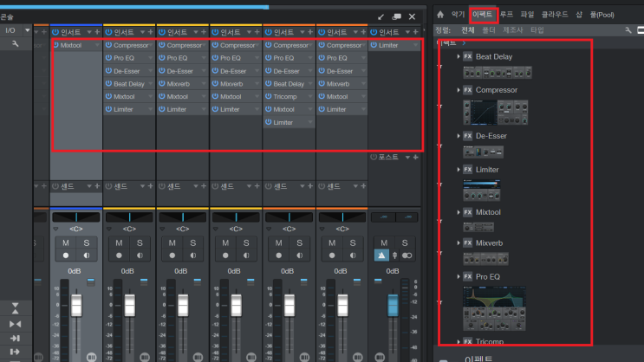The height and width of the screenshot is (362, 644).
Task: Mute the selected channel
Action: (66, 243)
